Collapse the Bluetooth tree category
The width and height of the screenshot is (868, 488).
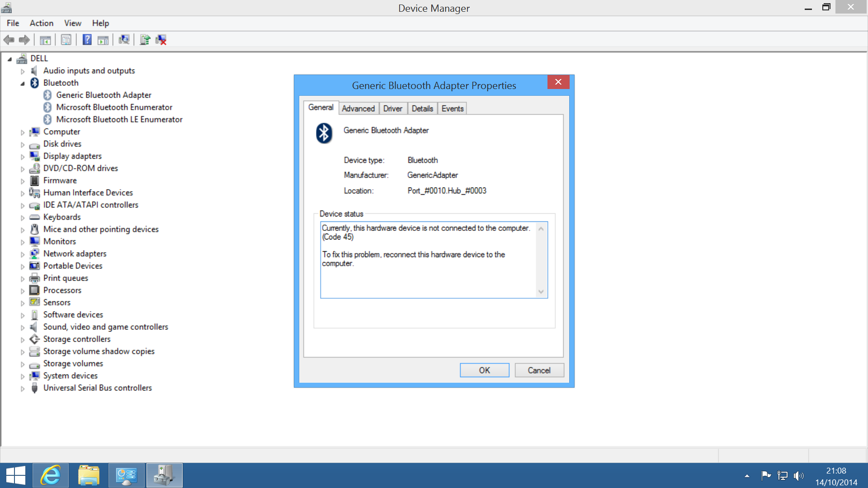(22, 83)
